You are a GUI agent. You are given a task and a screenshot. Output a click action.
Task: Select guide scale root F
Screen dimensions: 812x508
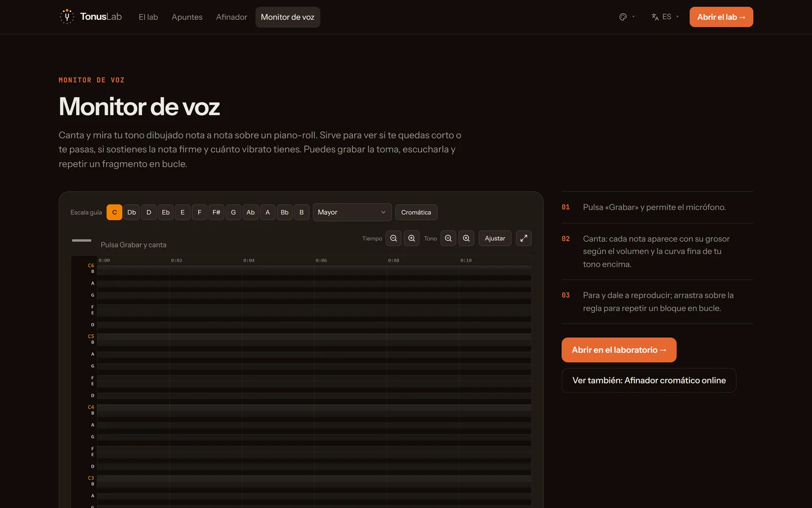[x=199, y=212]
